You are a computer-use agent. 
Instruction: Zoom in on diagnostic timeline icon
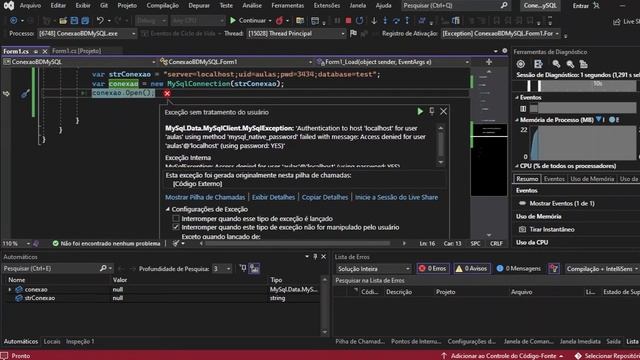pos(556,64)
